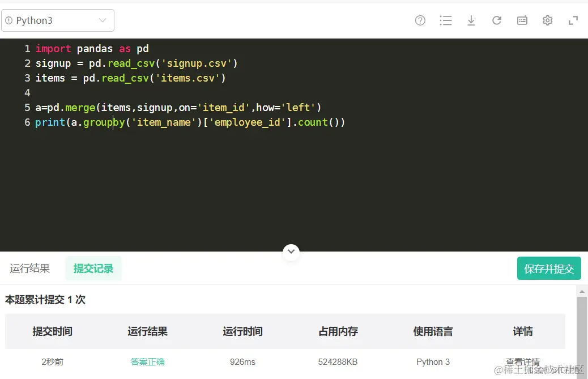Click the 运行时间 column header
Viewport: 588px width, 379px height.
point(242,331)
